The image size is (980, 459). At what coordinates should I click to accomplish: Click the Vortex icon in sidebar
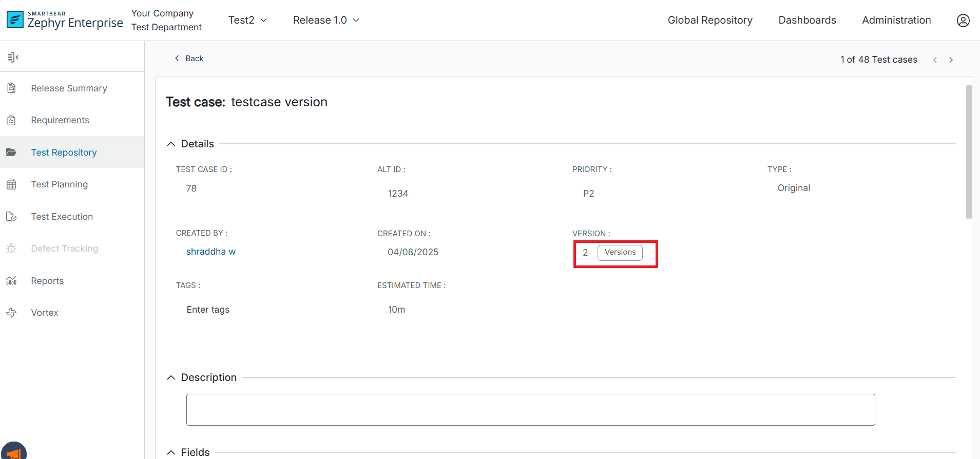pyautogui.click(x=11, y=313)
